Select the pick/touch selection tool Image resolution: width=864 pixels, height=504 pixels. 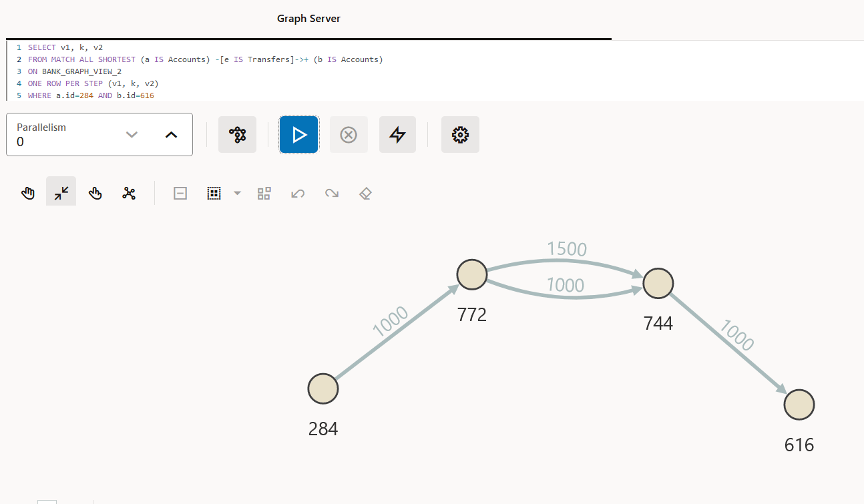95,193
